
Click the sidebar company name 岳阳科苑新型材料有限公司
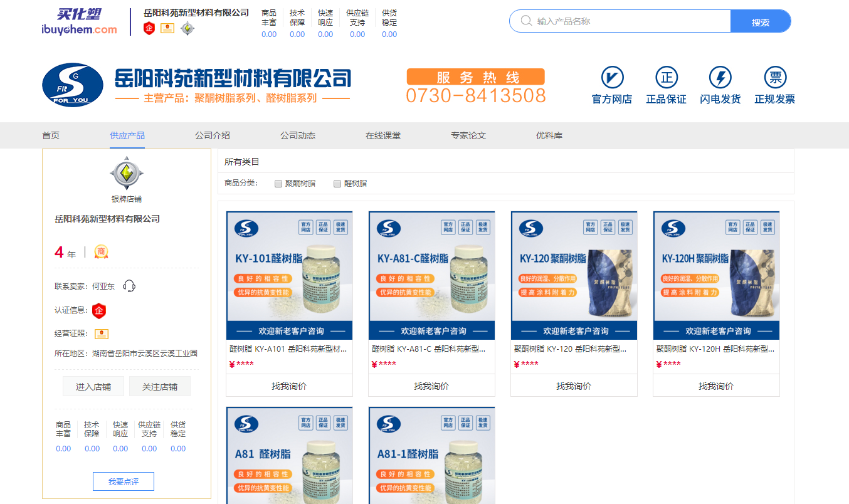coord(107,219)
